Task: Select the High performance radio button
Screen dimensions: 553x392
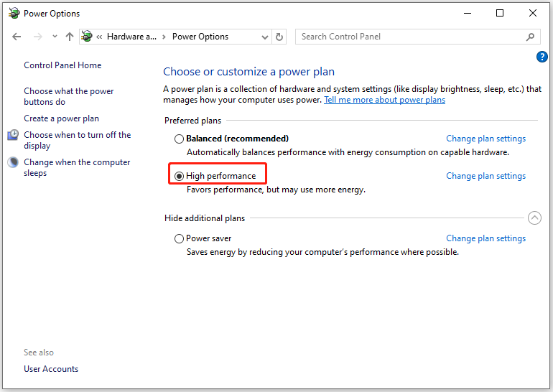Action: point(179,176)
